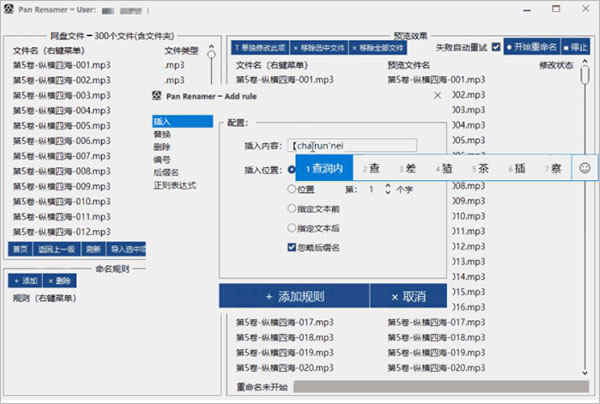Screen dimensions: 600x404
Task: Select the 指定文本前 radio option
Action: (292, 208)
